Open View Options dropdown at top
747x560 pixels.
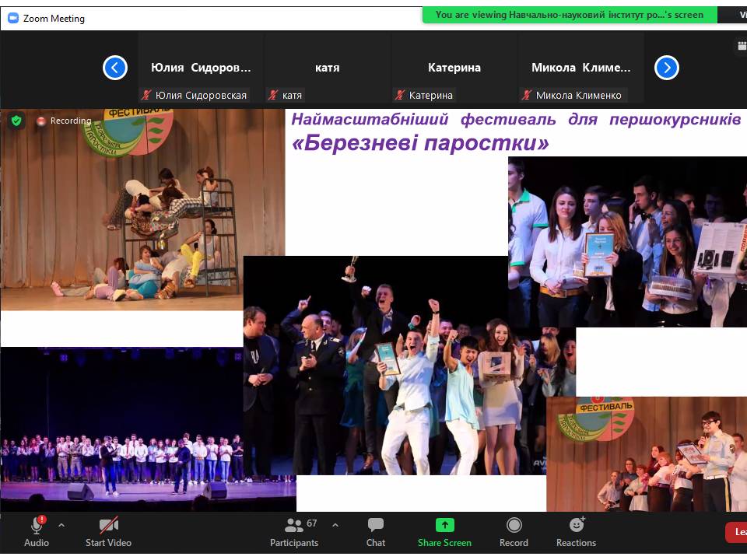click(734, 14)
